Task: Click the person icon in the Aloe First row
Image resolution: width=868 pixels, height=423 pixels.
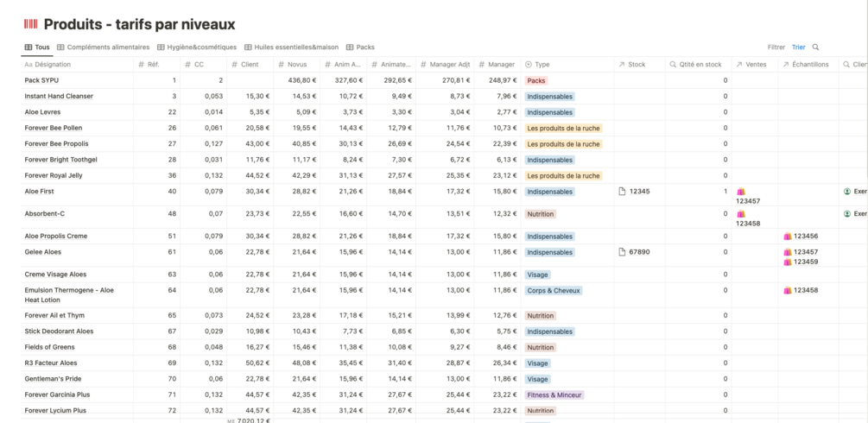Action: tap(846, 192)
